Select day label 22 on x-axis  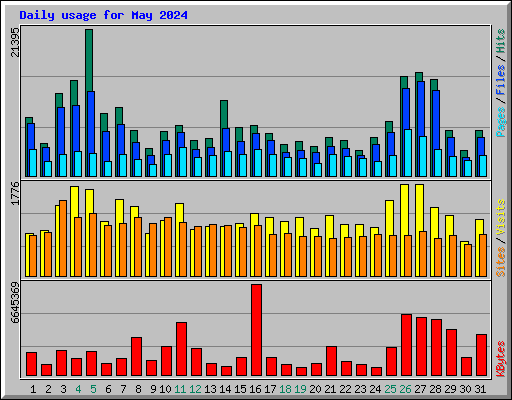[x=345, y=389]
